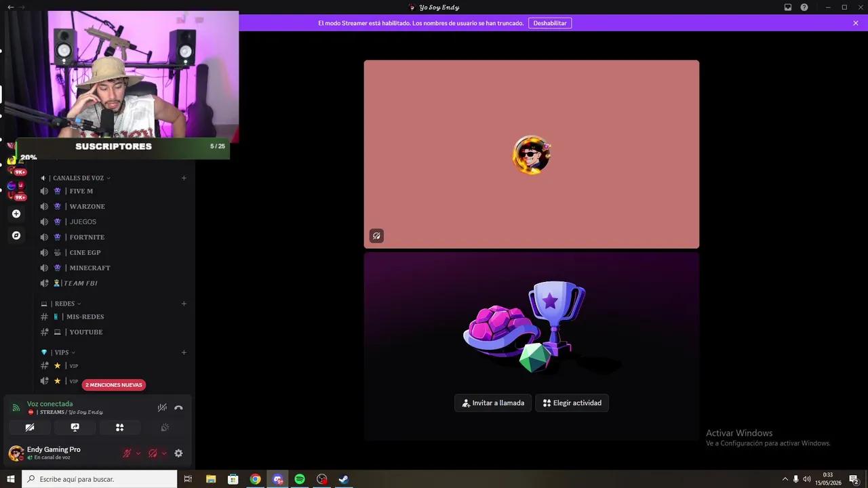Create channel in CANALES DE VOZ category
868x488 pixels.
(x=184, y=178)
